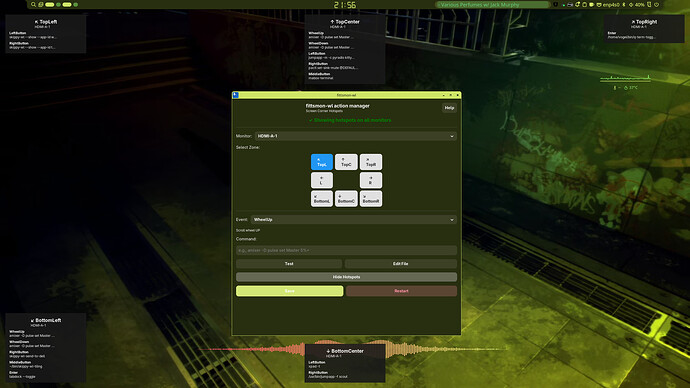Click the 37°C temperature widget
Screen dimensions: 690x388
point(631,88)
